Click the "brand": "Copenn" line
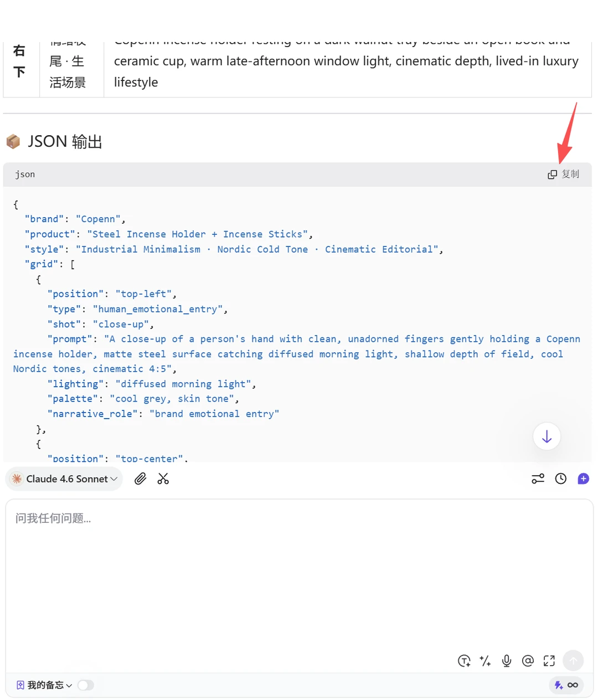The image size is (598, 700). [75, 219]
